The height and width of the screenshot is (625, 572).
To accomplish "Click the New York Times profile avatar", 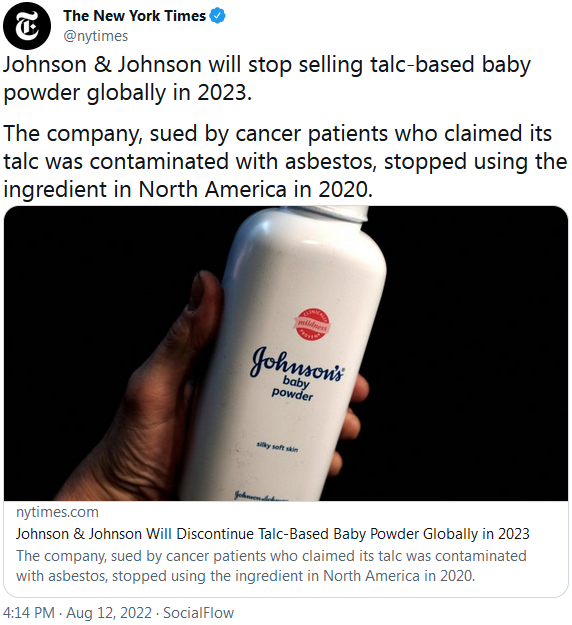I will point(27,26).
